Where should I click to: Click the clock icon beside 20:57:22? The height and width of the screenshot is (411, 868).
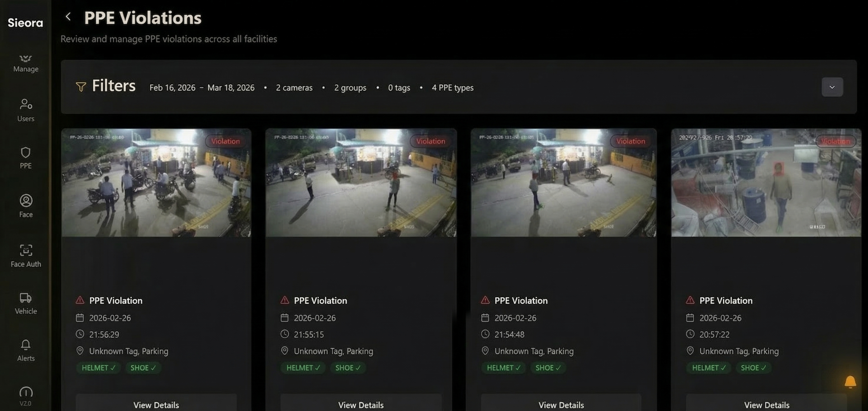[690, 334]
